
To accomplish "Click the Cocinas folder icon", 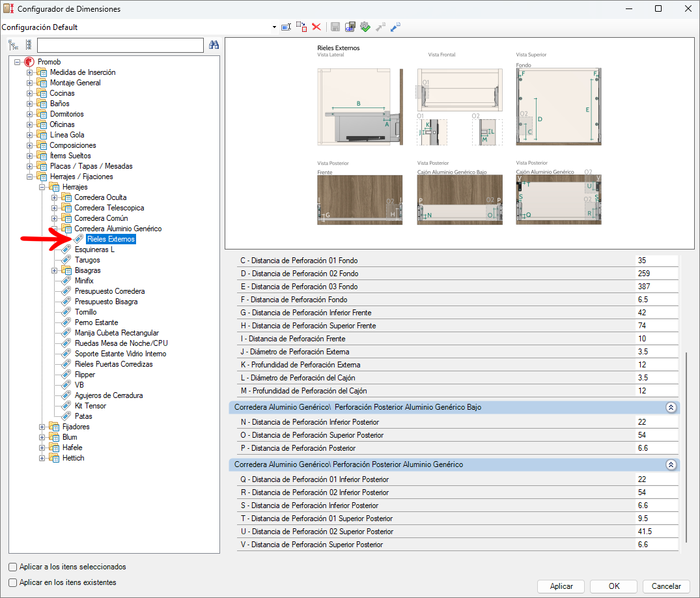I will click(42, 93).
